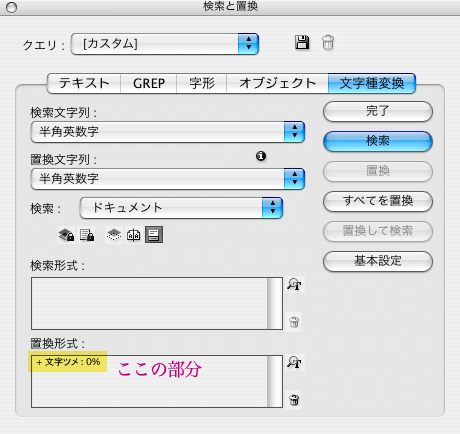Clear 検索形式 attributes with trash icon
Screen dimensions: 460x434
click(x=294, y=322)
